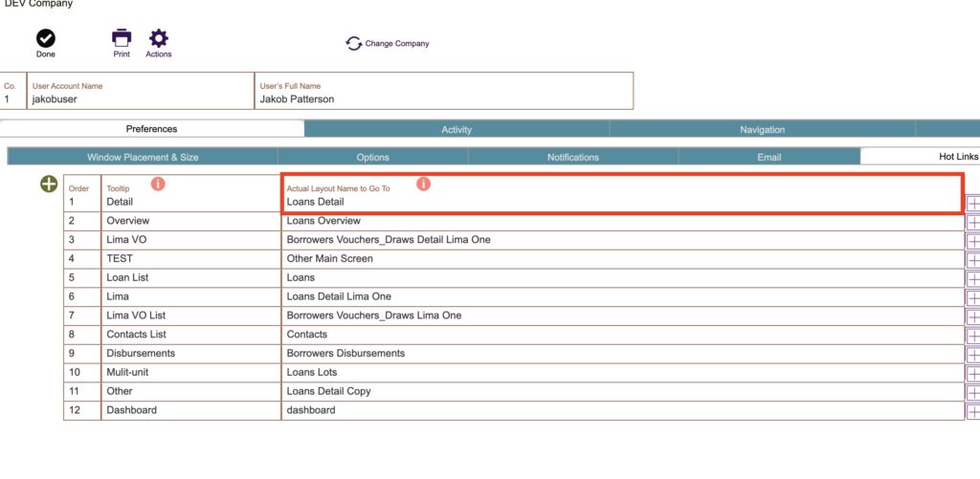
Task: Click the User's Full Name field
Action: tap(444, 91)
